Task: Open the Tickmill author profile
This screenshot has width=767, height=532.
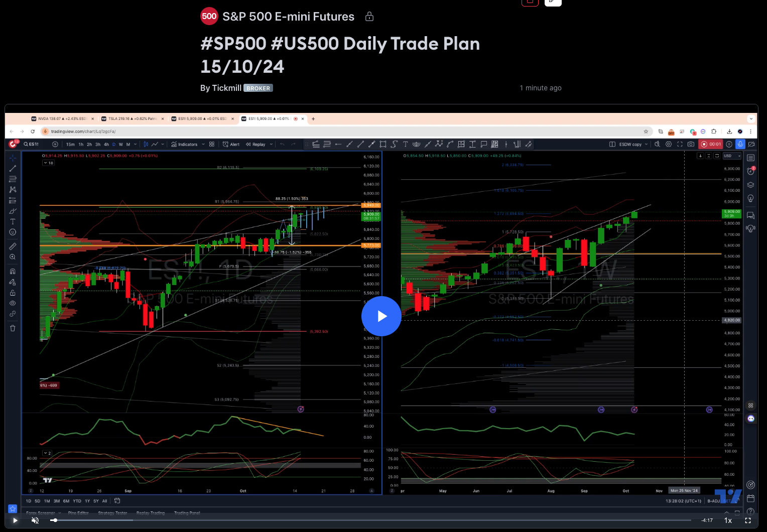Action: point(226,88)
